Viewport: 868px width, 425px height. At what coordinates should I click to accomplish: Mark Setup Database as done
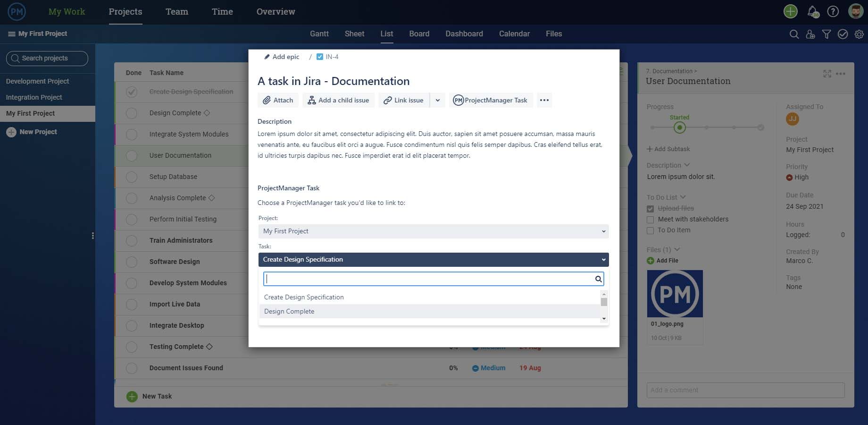point(132,177)
